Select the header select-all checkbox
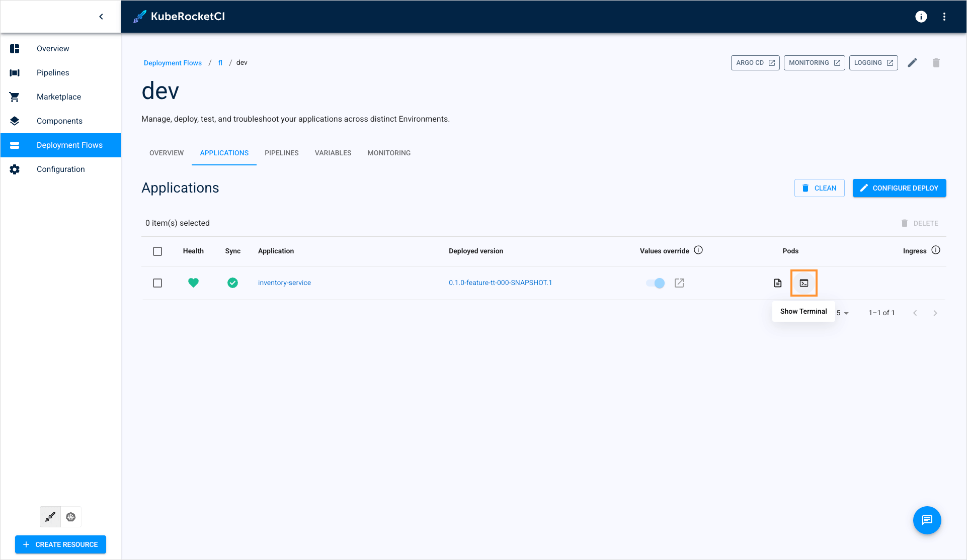 coord(157,251)
